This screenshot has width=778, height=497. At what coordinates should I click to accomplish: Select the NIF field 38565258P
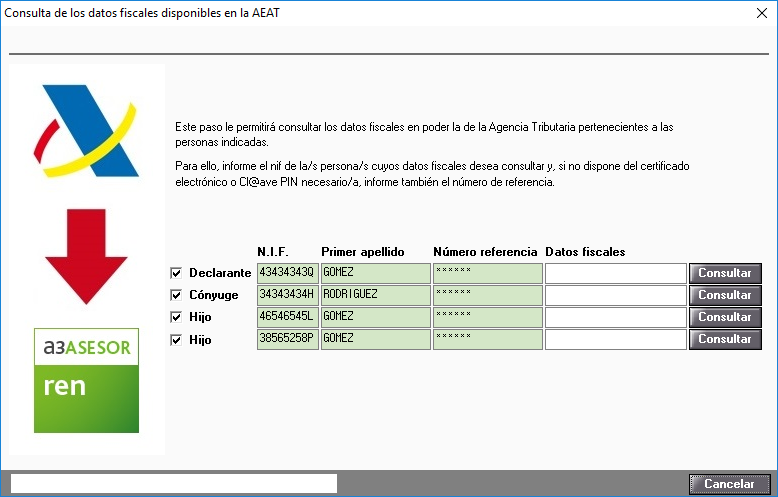click(x=288, y=339)
